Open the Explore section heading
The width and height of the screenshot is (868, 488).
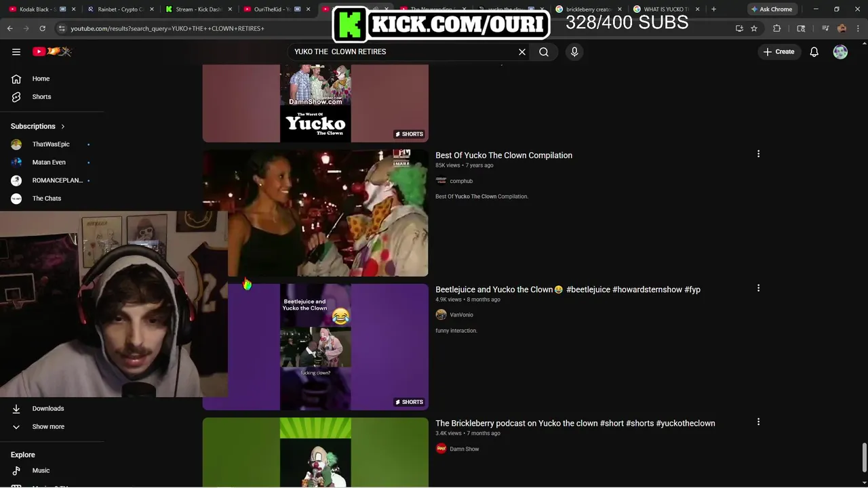23,455
